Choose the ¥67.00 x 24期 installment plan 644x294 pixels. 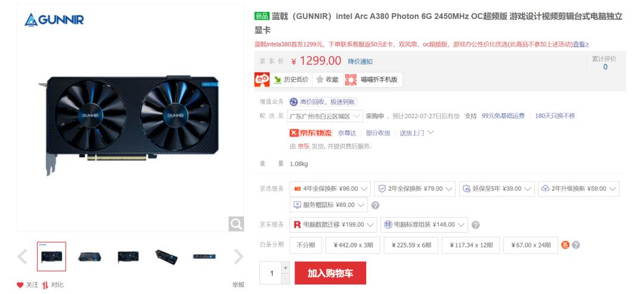[x=531, y=245]
